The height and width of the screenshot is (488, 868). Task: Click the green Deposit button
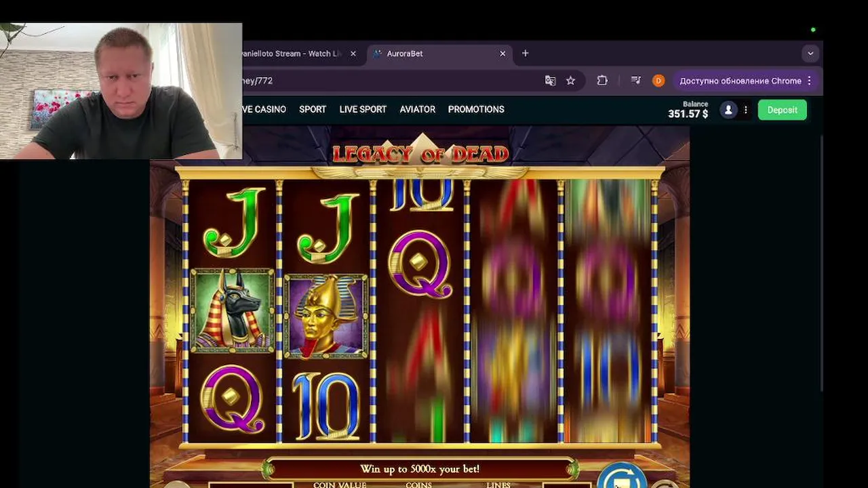(x=782, y=110)
